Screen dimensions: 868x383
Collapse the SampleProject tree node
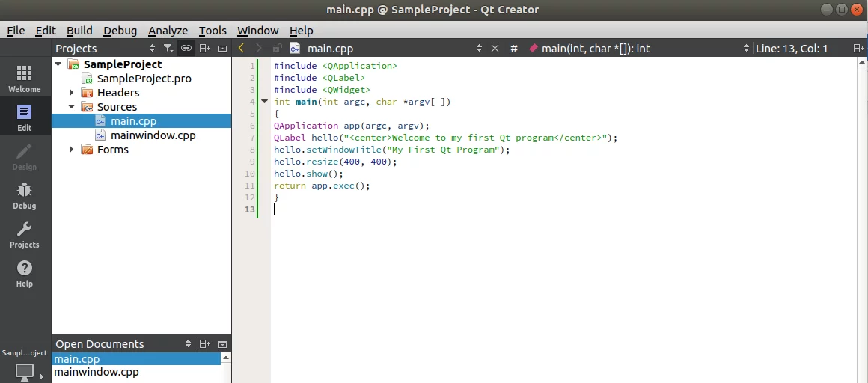pyautogui.click(x=58, y=65)
